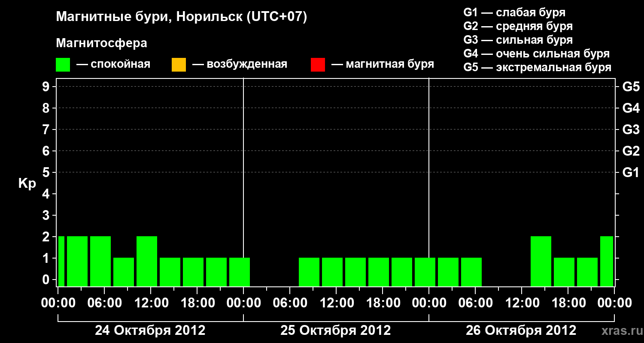The height and width of the screenshot is (343, 644).
Task: Click the Kp 1 bar for 16:00–19:00, 24 Октября
Action: click(x=193, y=272)
